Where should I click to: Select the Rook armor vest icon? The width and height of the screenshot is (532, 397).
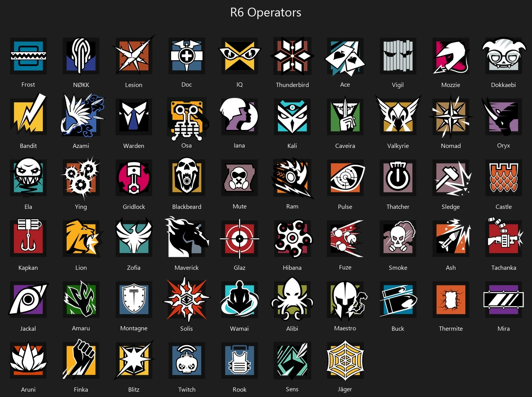coord(240,360)
